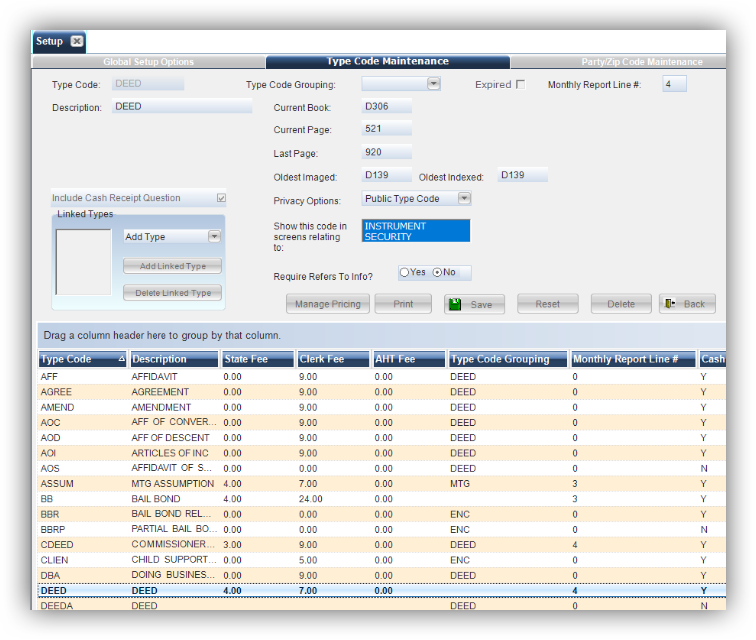Viewport: 756px width, 640px height.
Task: Select the AGREE row
Action: (x=382, y=392)
